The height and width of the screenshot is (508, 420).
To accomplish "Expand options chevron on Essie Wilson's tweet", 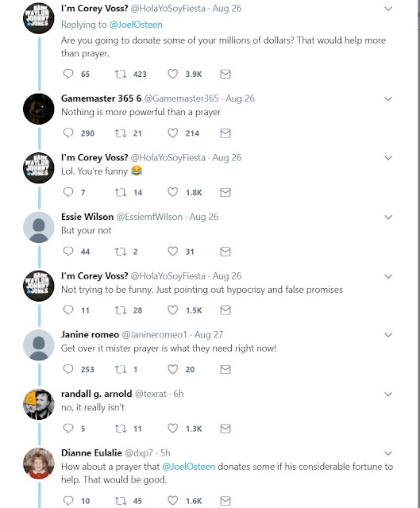I will 388,217.
